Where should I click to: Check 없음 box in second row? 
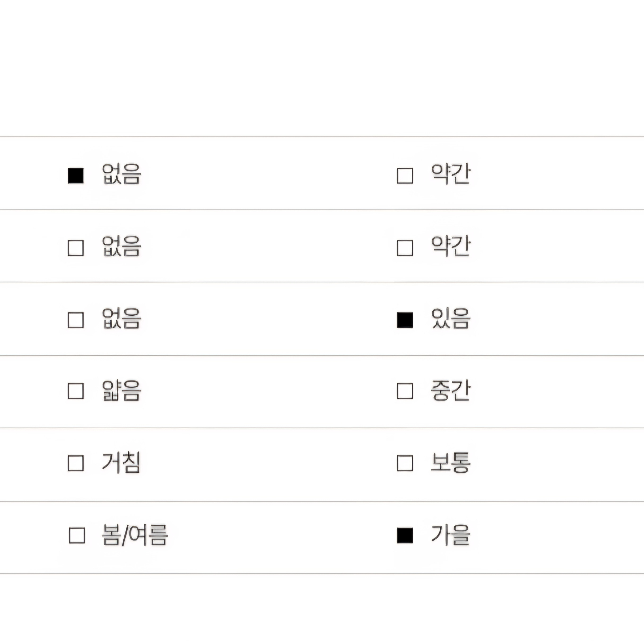click(x=76, y=248)
